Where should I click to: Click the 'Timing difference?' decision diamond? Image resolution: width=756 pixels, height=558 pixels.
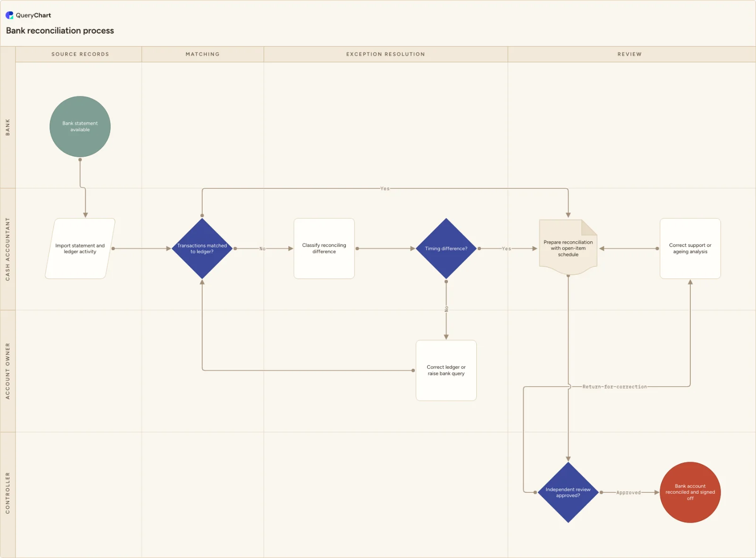coord(446,248)
